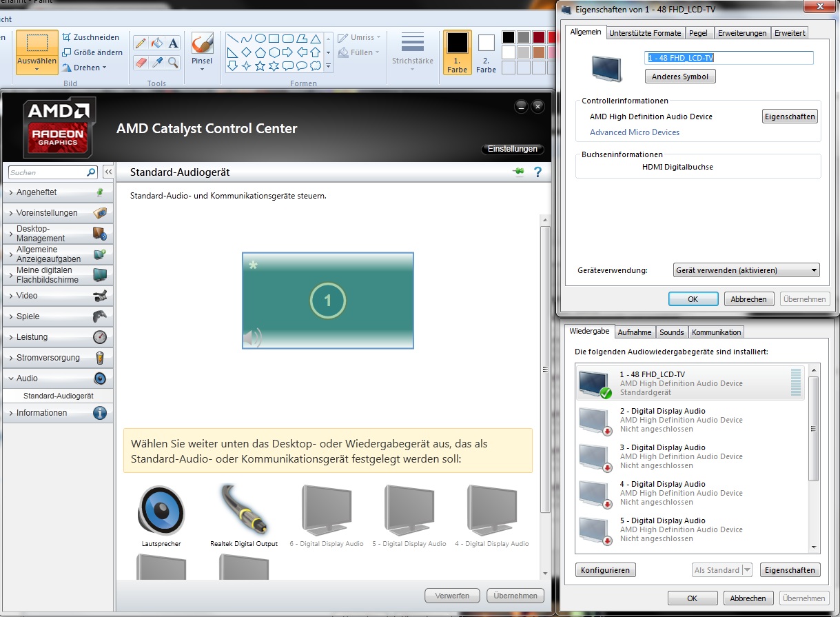Open the Aufnahme tab
The image size is (840, 617).
pyautogui.click(x=635, y=332)
